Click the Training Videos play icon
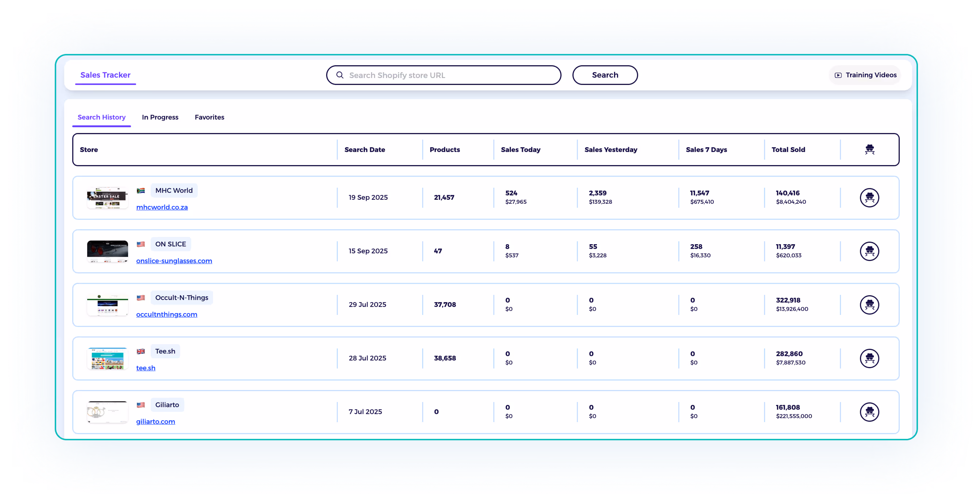Image resolution: width=980 pixels, height=503 pixels. 838,75
